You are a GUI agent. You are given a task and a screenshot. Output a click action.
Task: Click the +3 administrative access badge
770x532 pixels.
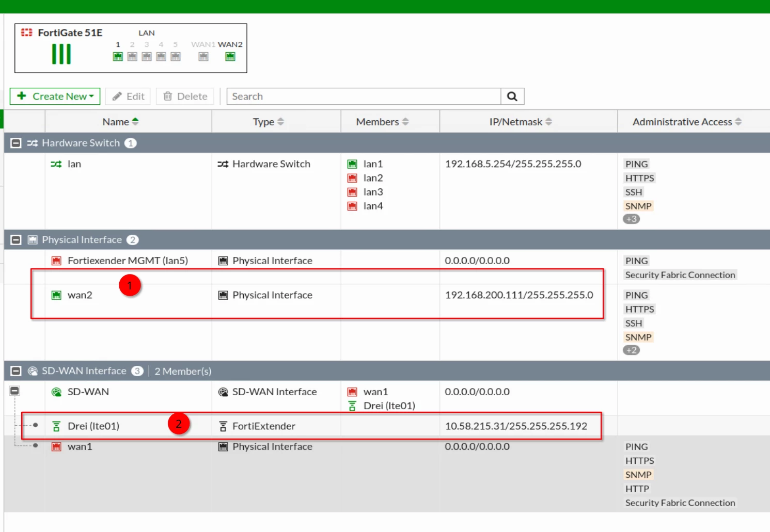coord(631,219)
